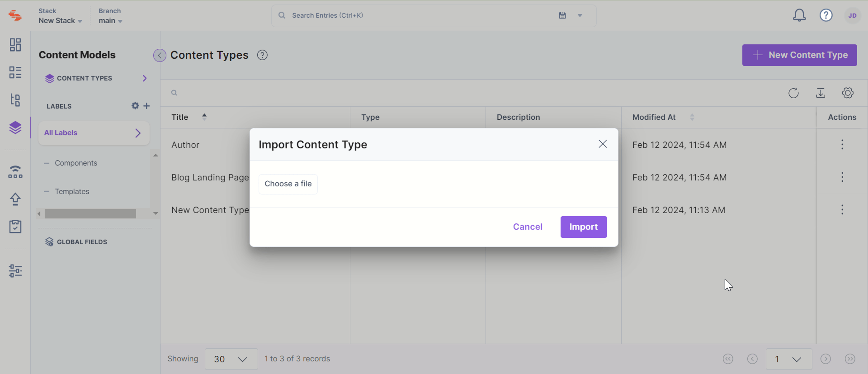
Task: Click the notifications bell icon
Action: (x=799, y=16)
